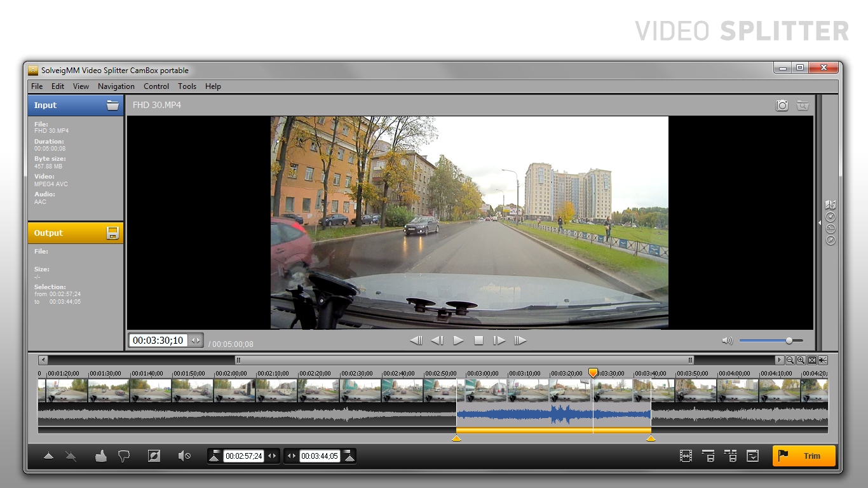Mute audio using the crossed speaker icon
This screenshot has width=868, height=488.
(184, 456)
